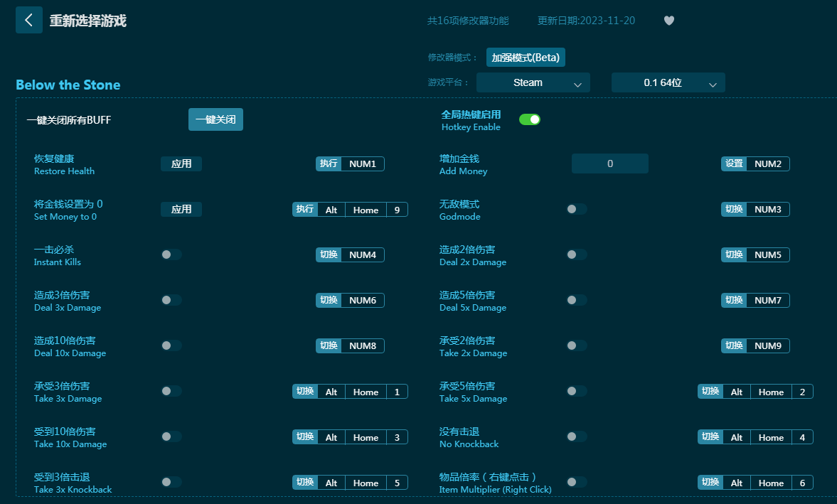Apply Restore Health with 应用 button
The width and height of the screenshot is (837, 504).
click(181, 164)
